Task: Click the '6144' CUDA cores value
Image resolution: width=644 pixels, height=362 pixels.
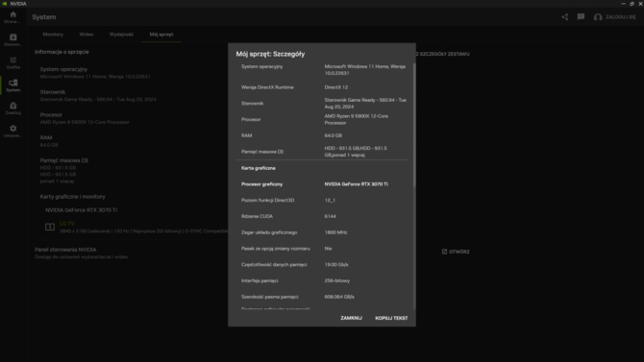Action: coord(330,216)
